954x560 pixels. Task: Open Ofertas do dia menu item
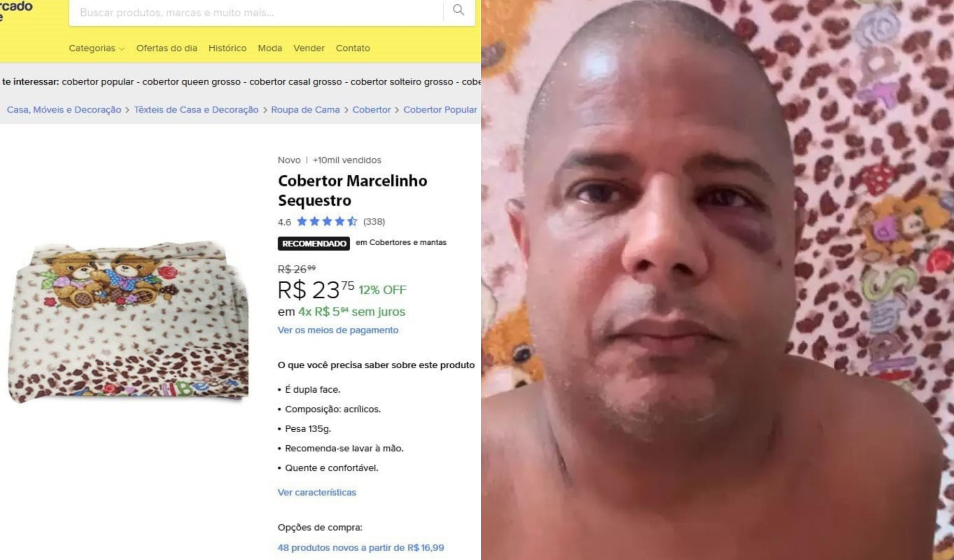[x=166, y=48]
